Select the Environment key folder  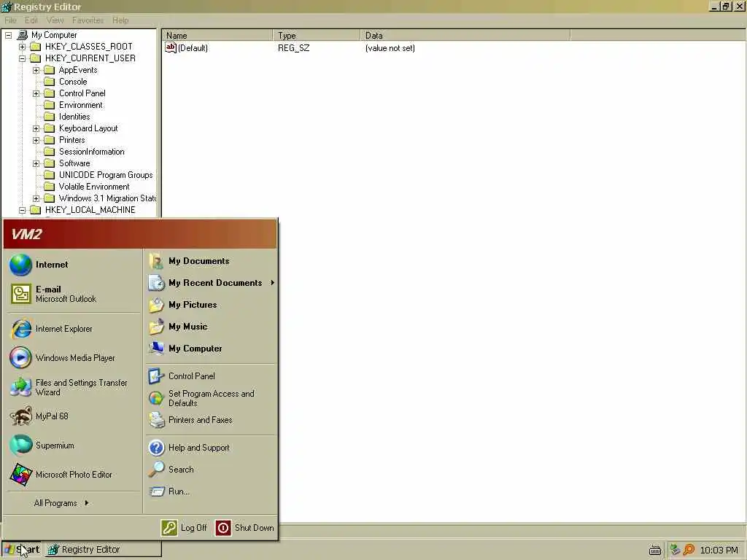pos(74,105)
